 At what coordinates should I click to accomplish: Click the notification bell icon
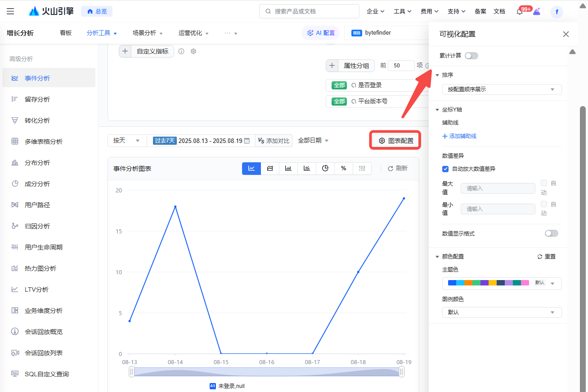click(x=520, y=12)
